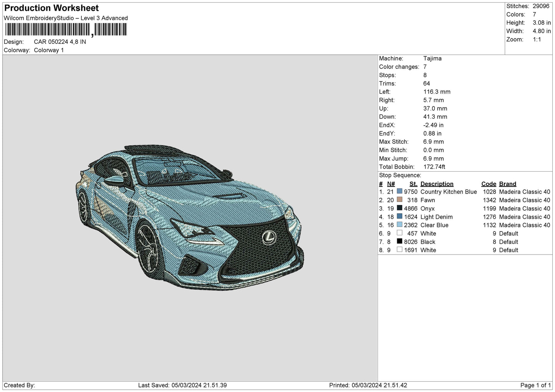Click the stitch count "9750"
Image resolution: width=555 pixels, height=392 pixels.
point(411,192)
